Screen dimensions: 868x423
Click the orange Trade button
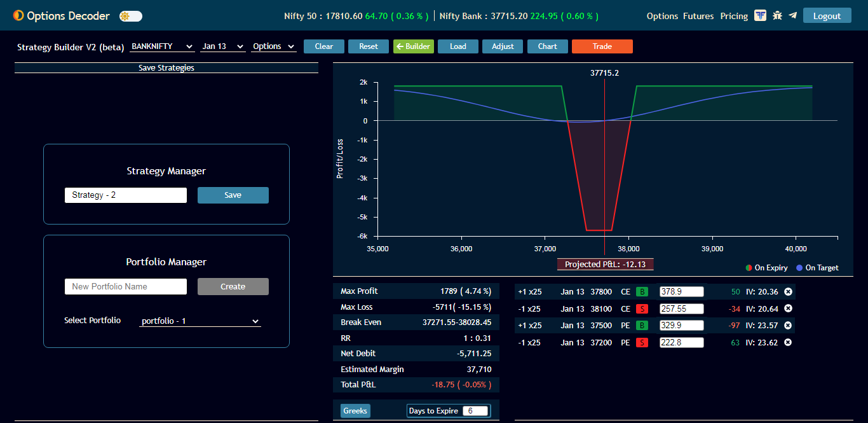pos(602,46)
